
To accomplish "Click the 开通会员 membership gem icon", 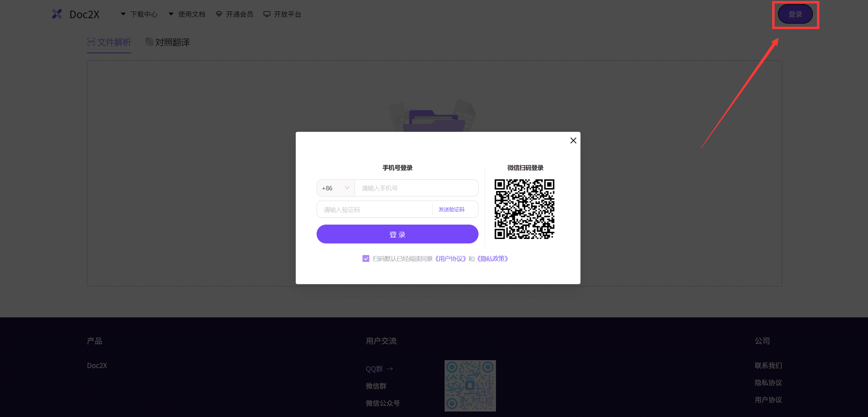I will click(219, 14).
